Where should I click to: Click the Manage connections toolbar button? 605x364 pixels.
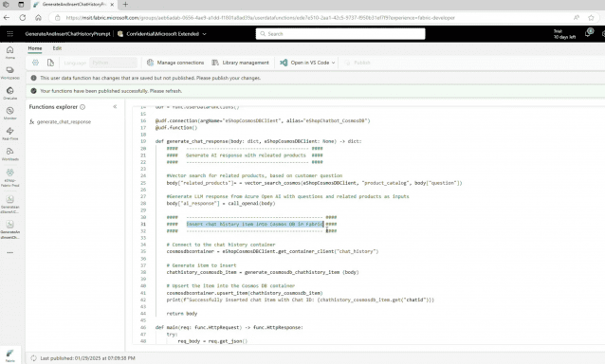point(175,63)
